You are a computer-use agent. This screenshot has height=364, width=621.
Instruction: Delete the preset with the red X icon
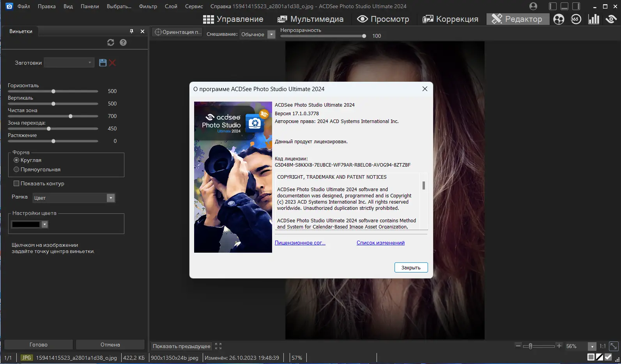(113, 63)
